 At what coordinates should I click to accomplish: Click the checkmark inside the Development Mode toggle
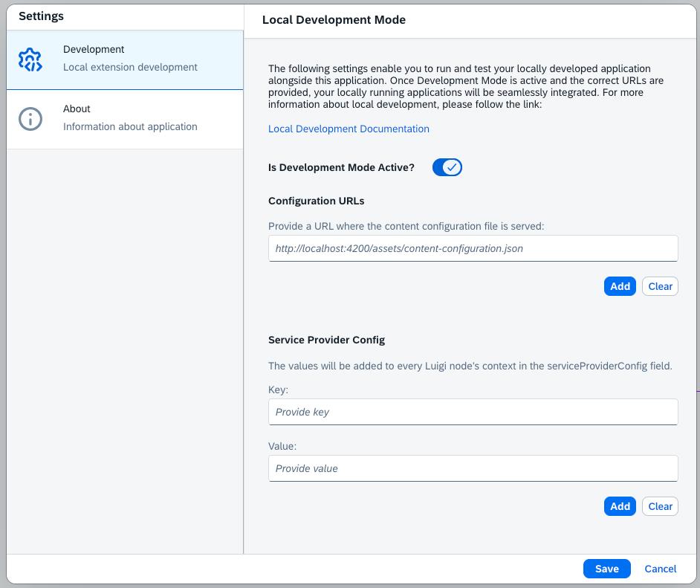pyautogui.click(x=452, y=167)
